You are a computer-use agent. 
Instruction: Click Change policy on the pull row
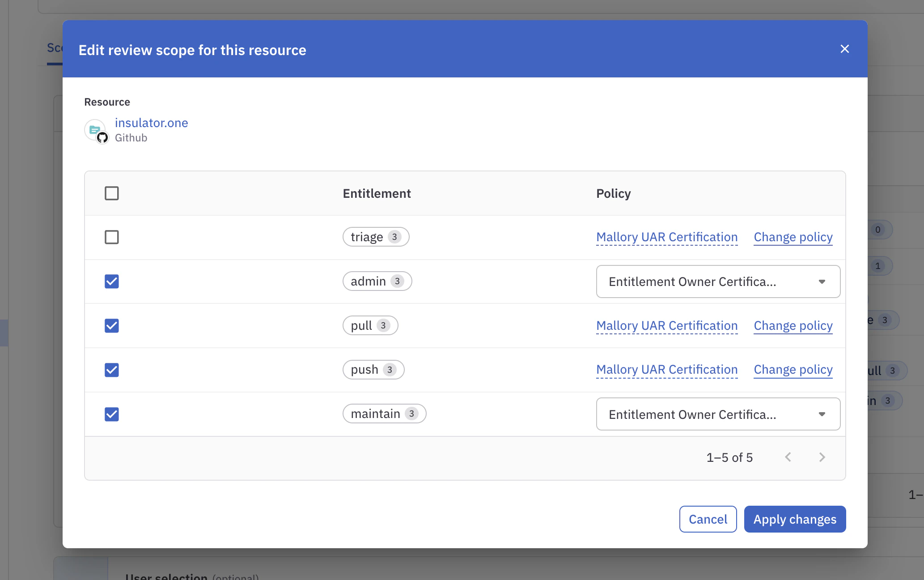click(x=793, y=325)
